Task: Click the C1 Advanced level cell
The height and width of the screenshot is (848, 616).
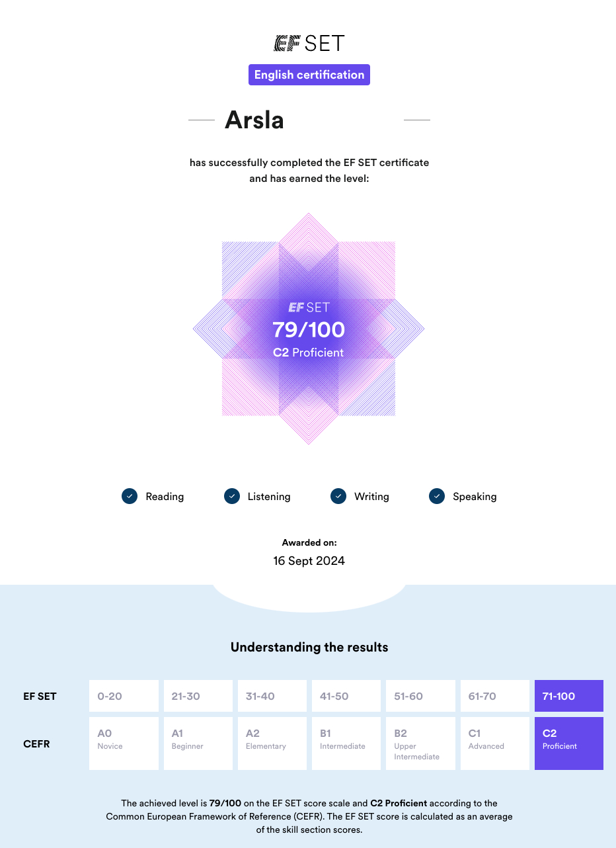Action: click(x=495, y=743)
